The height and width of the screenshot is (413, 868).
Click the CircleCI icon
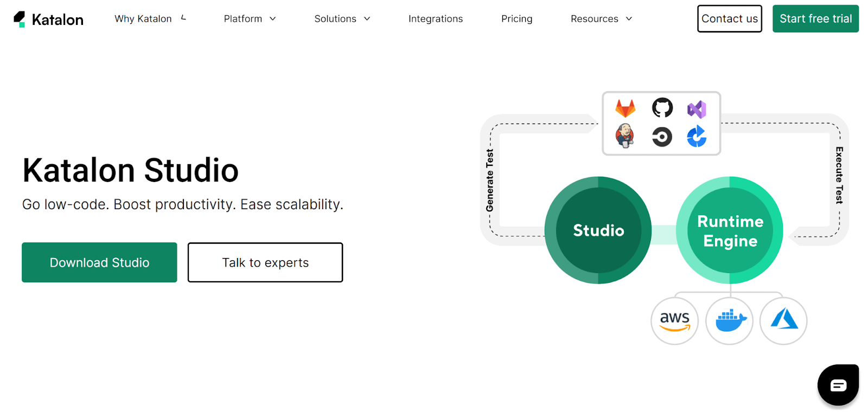coord(662,137)
